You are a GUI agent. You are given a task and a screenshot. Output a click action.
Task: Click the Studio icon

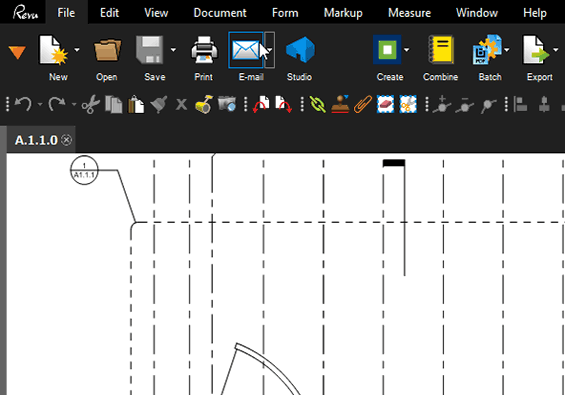click(300, 50)
